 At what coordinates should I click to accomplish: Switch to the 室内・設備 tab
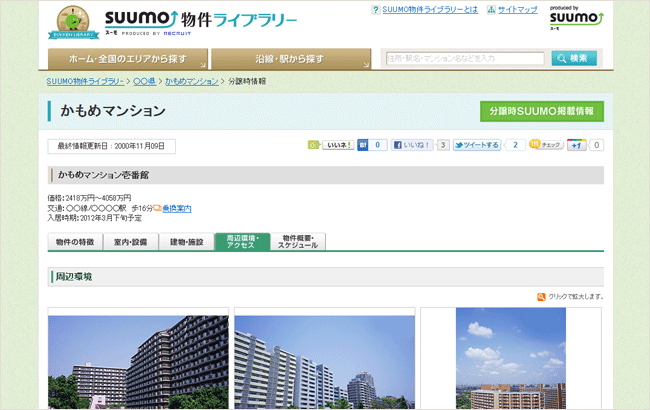[130, 242]
